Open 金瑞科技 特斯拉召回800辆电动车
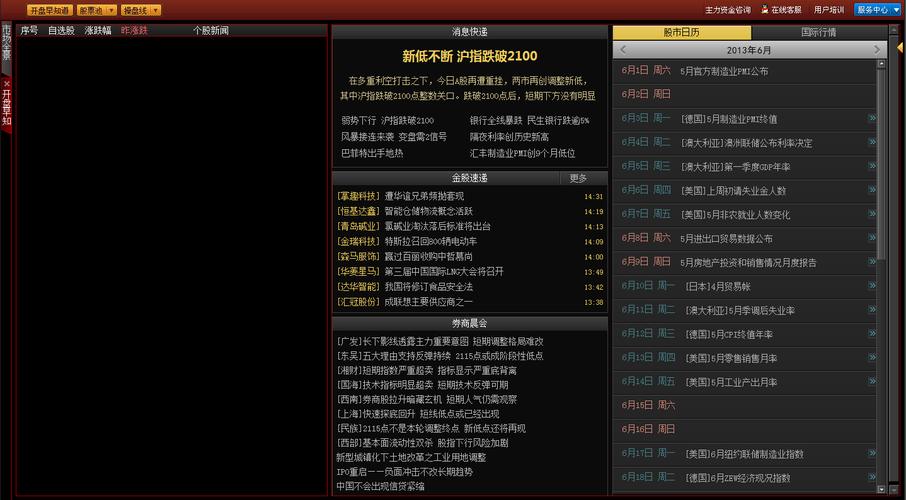Viewport: 906px width, 500px height. [407, 242]
